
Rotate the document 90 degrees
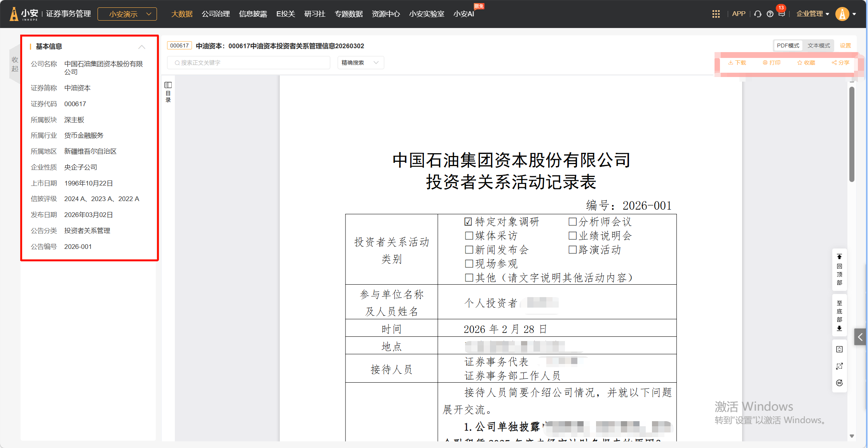[x=839, y=383]
